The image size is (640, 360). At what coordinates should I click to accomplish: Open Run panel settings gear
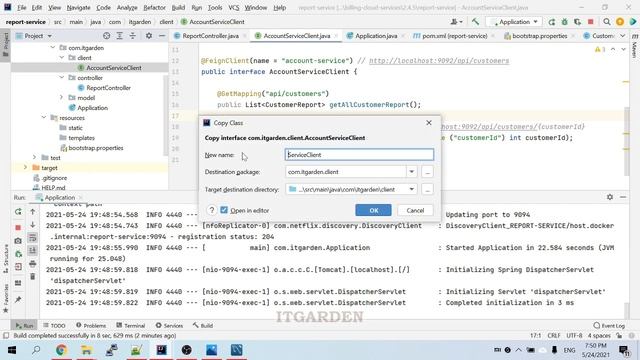click(610, 197)
